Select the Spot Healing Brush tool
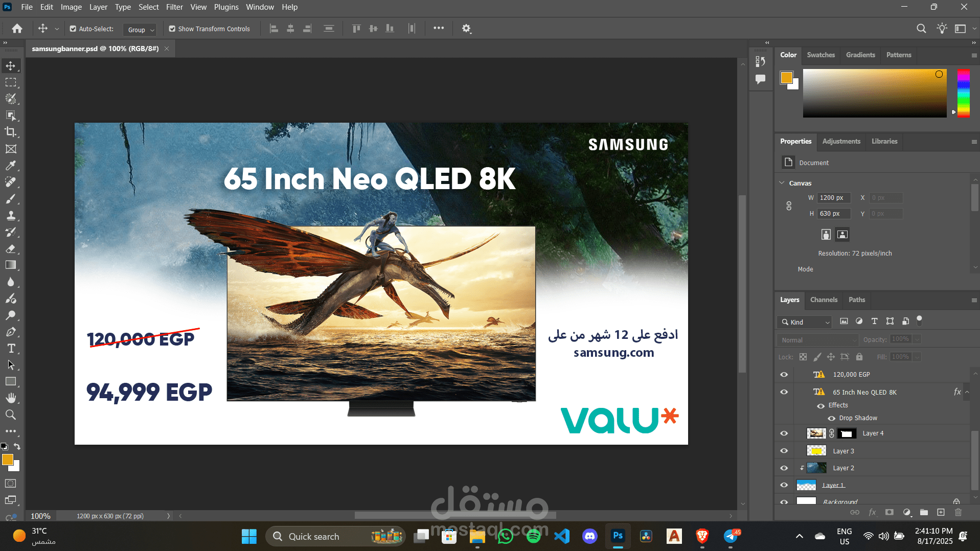Viewport: 980px width, 551px height. pyautogui.click(x=11, y=182)
